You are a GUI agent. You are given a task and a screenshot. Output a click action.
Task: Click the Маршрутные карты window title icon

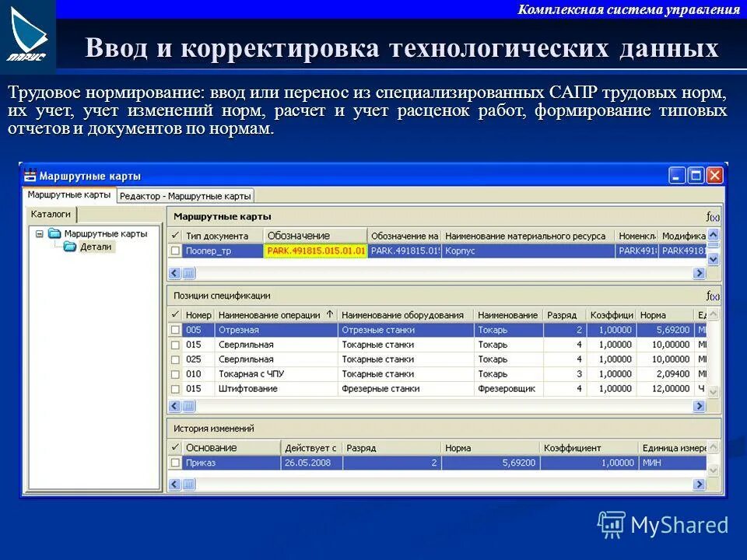30,175
